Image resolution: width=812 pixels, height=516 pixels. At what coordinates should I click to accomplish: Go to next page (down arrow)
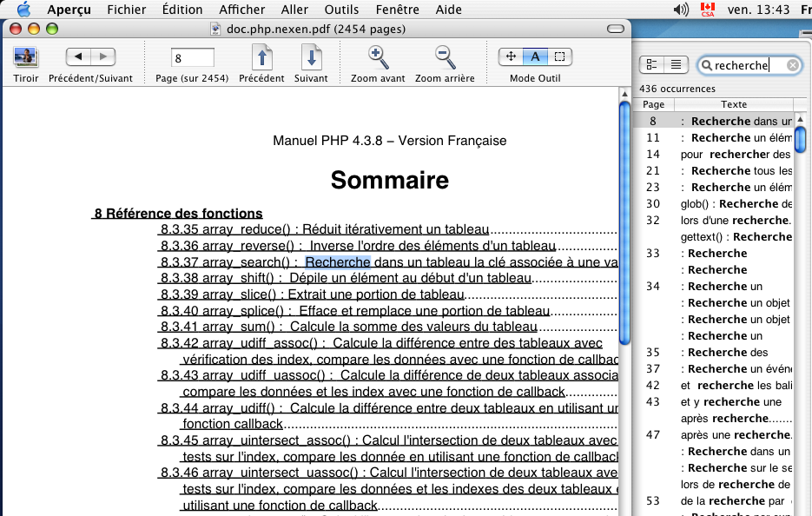311,57
